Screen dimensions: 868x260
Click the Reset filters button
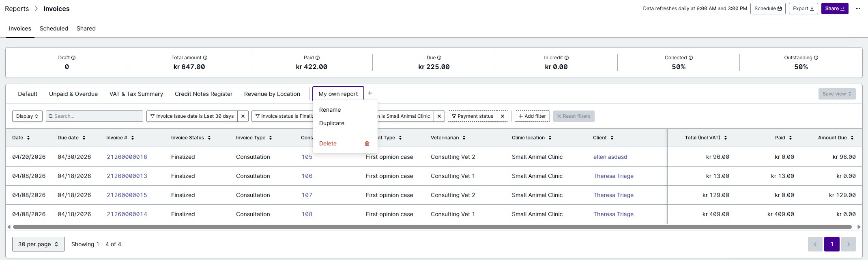point(574,116)
